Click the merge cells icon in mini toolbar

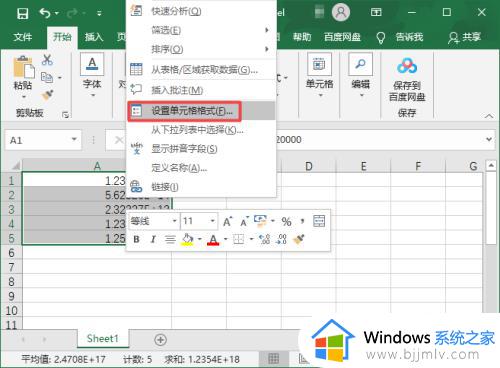(319, 221)
